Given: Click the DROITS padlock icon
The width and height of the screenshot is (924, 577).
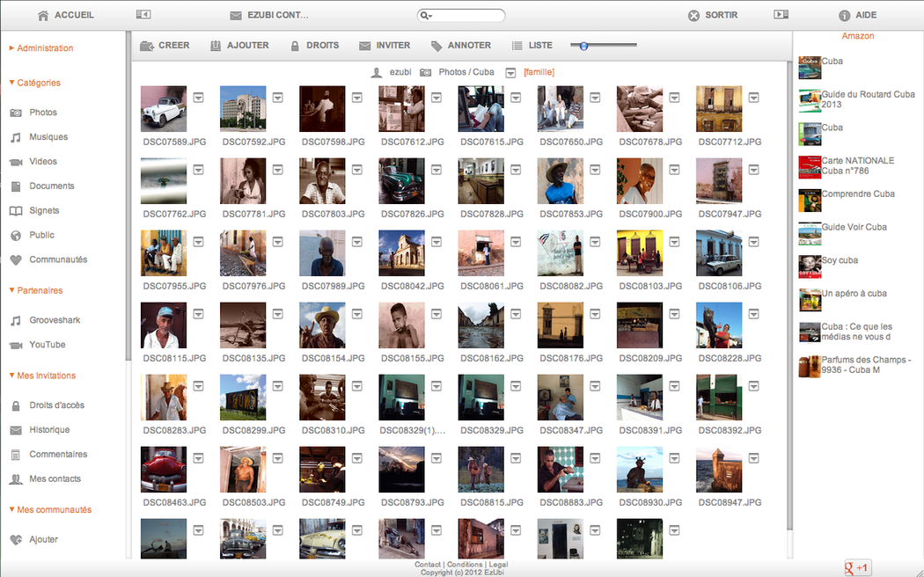Looking at the screenshot, I should click(x=295, y=46).
